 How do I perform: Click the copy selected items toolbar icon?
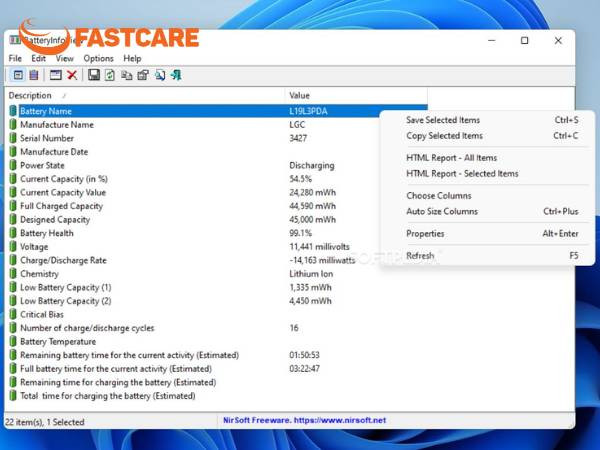coord(126,75)
